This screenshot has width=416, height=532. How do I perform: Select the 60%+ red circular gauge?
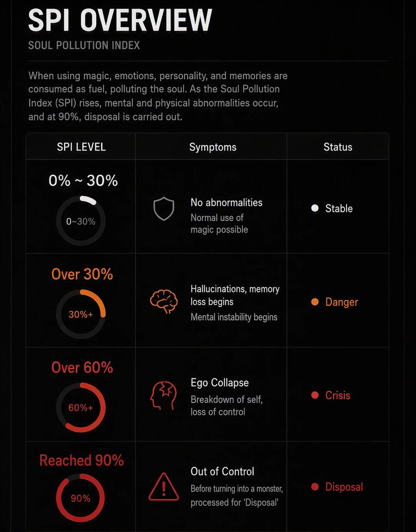(x=81, y=408)
